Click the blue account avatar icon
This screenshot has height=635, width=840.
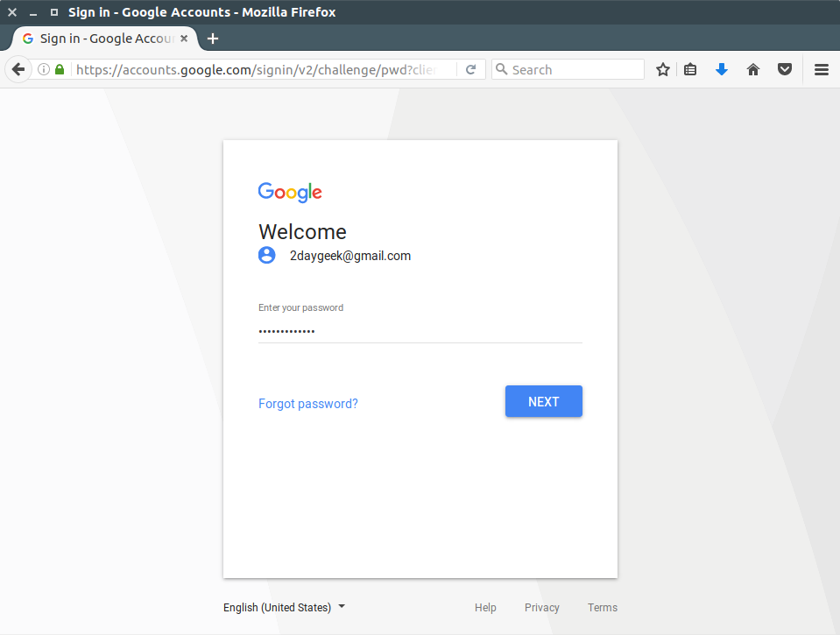click(267, 255)
